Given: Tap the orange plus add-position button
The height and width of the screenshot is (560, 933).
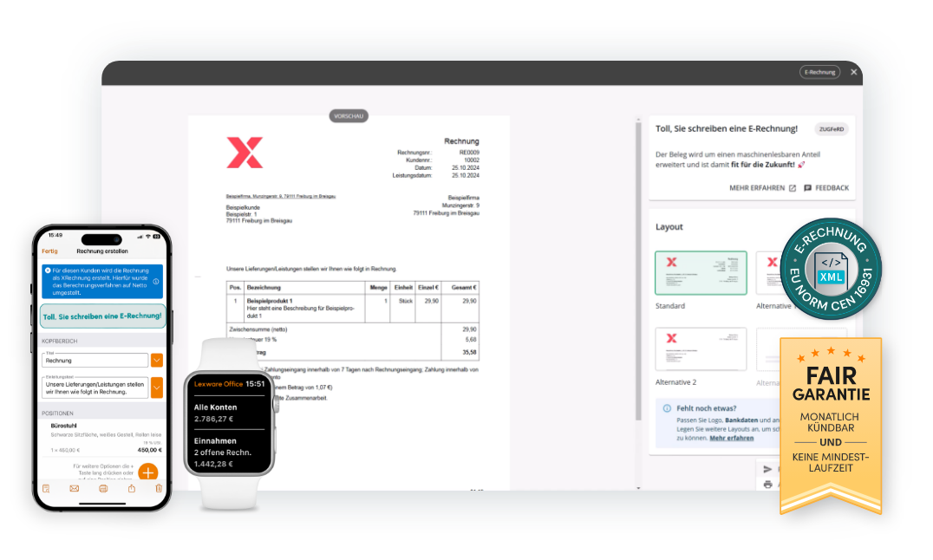Looking at the screenshot, I should 147,472.
